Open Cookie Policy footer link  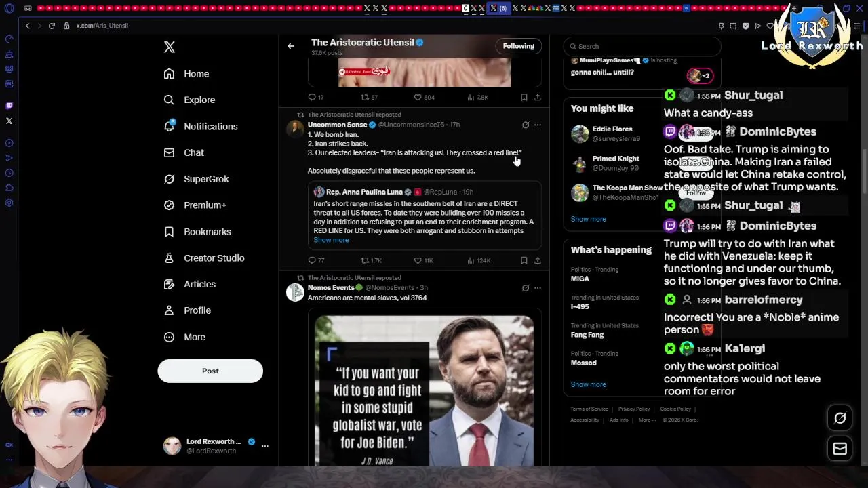point(675,409)
